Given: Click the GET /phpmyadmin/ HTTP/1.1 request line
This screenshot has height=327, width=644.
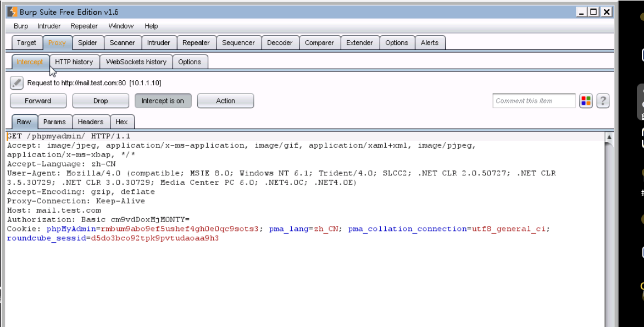Looking at the screenshot, I should click(69, 136).
